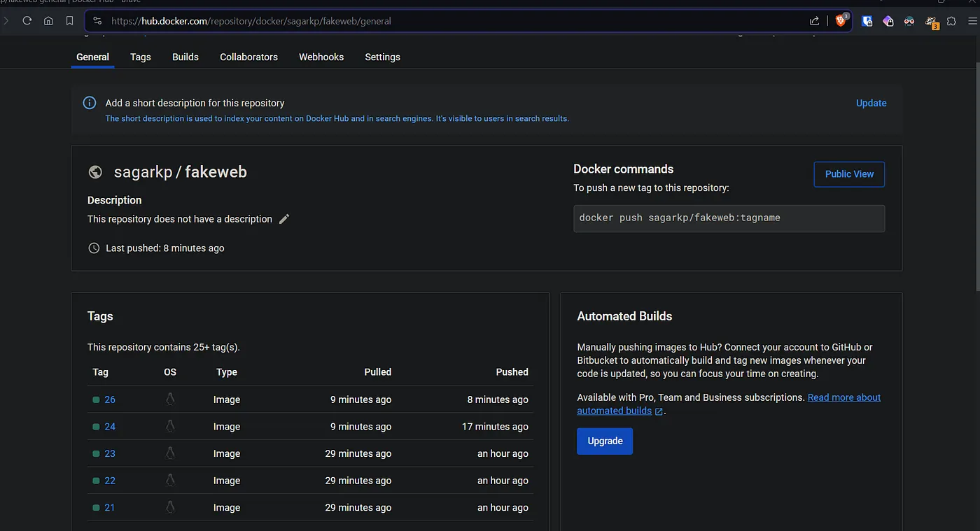980x531 pixels.
Task: Open the Collaborators tab
Action: [248, 57]
